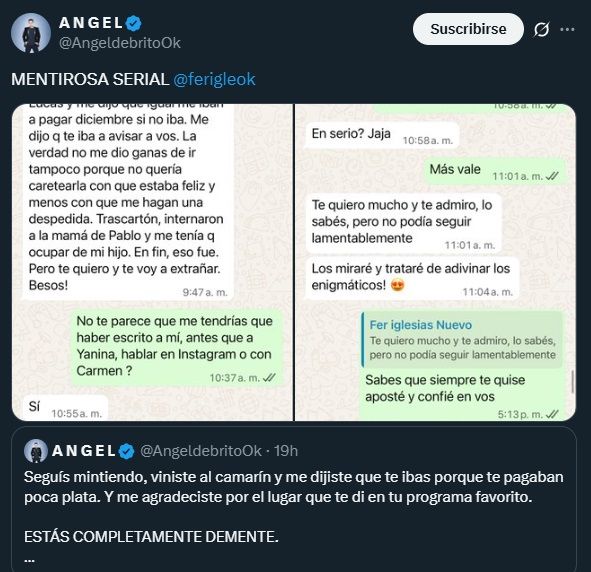This screenshot has height=572, width=591.
Task: Click the Grok slashed-circle icon
Action: 541,29
